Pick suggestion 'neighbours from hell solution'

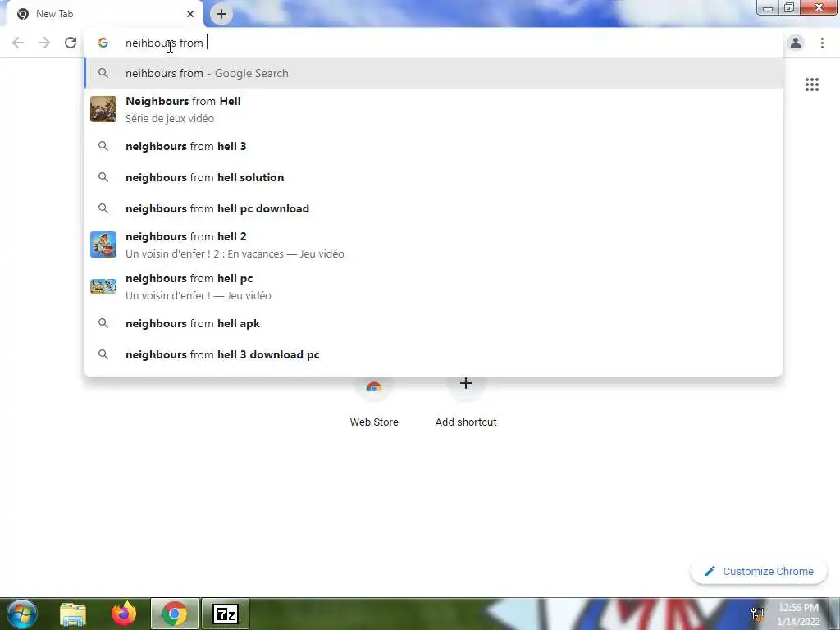(433, 177)
